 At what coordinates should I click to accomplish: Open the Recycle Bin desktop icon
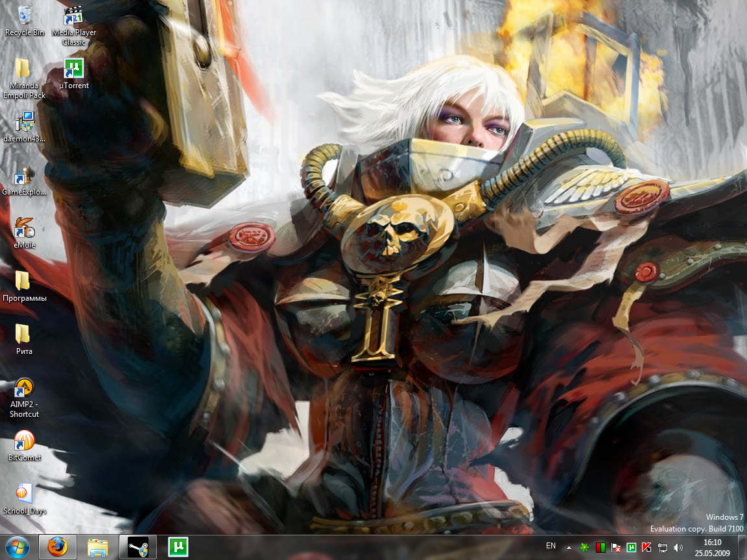(x=24, y=21)
